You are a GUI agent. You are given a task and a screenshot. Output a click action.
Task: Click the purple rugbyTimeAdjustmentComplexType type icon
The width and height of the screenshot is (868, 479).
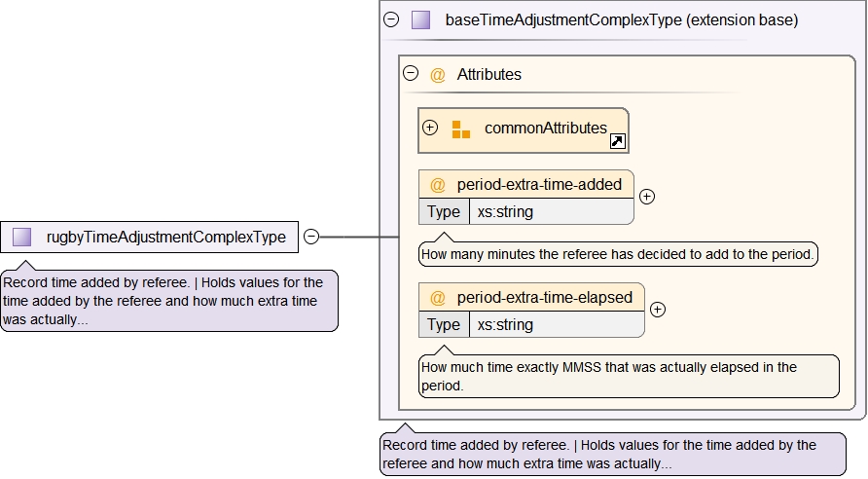(22, 237)
